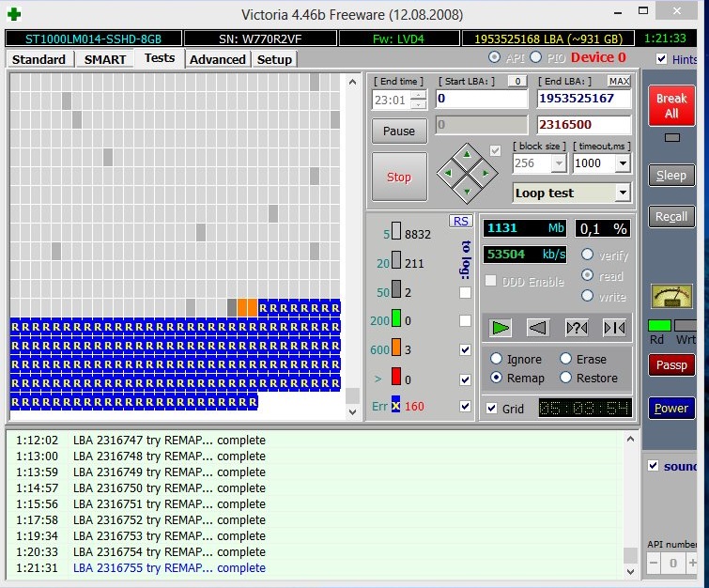The width and height of the screenshot is (709, 588).
Task: Click the backward scan arrow icon
Action: [537, 327]
